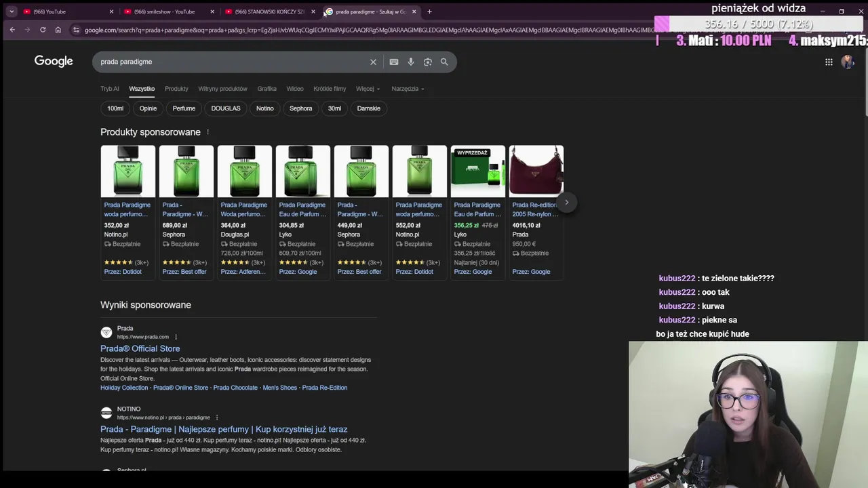Open sponsored products info menu
Screen dimensions: 868x488
click(x=208, y=132)
